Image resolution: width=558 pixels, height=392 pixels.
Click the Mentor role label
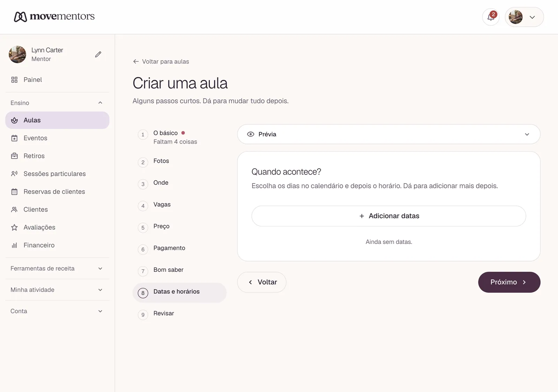pos(41,59)
